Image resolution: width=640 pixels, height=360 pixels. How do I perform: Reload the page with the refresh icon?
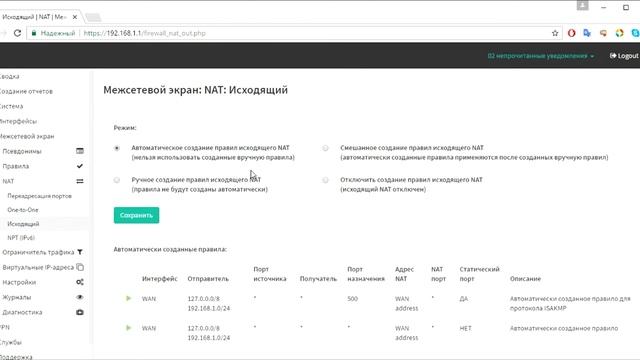pyautogui.click(x=17, y=33)
